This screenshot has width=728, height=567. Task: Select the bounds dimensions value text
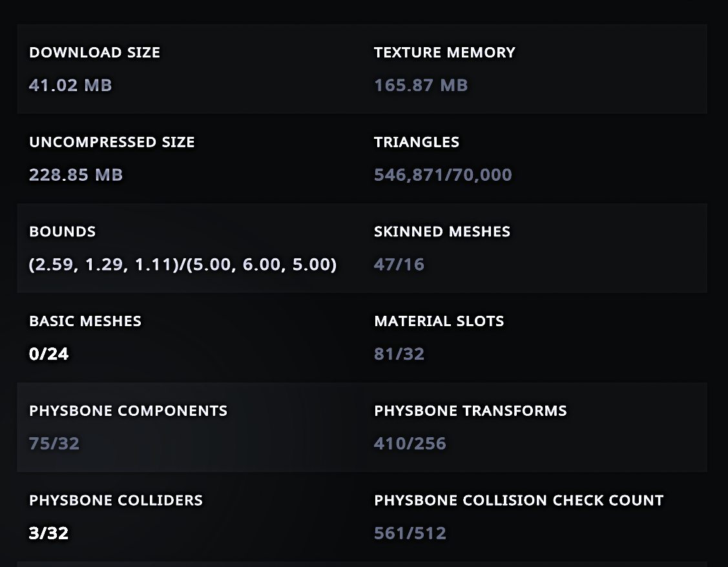tap(183, 265)
